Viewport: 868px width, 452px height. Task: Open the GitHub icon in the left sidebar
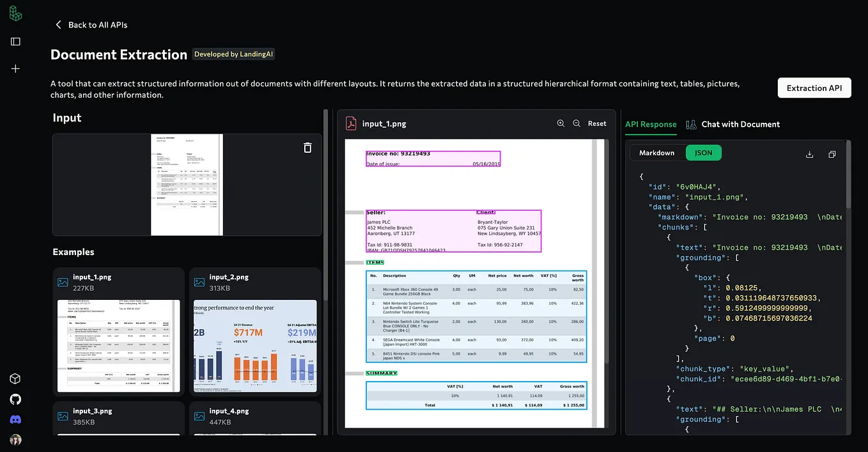pos(15,399)
